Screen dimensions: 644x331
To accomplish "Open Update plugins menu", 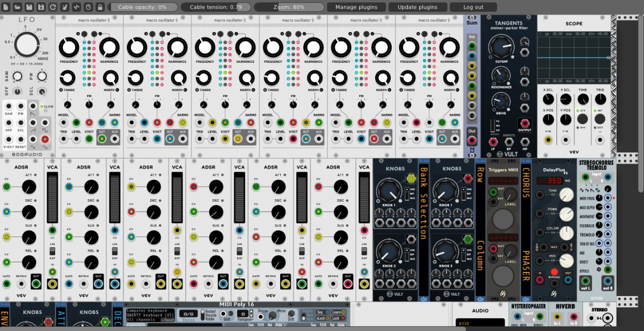I will [417, 7].
